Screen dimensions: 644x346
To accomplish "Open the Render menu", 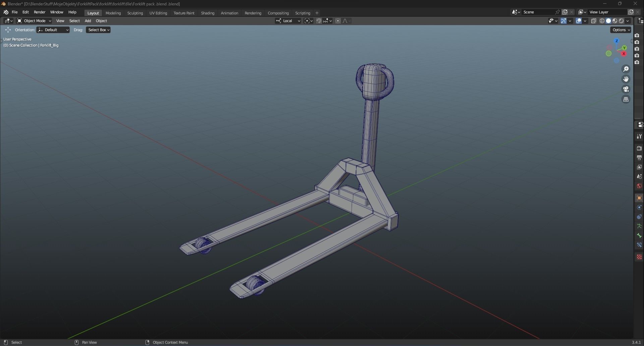I will [40, 12].
